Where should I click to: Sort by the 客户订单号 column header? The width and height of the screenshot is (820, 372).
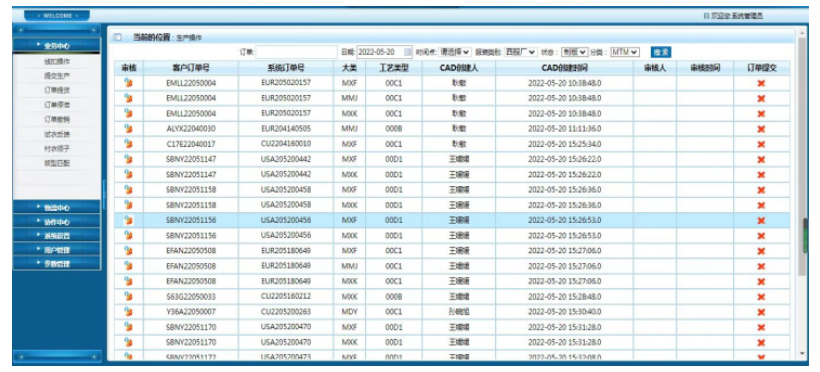coord(191,68)
